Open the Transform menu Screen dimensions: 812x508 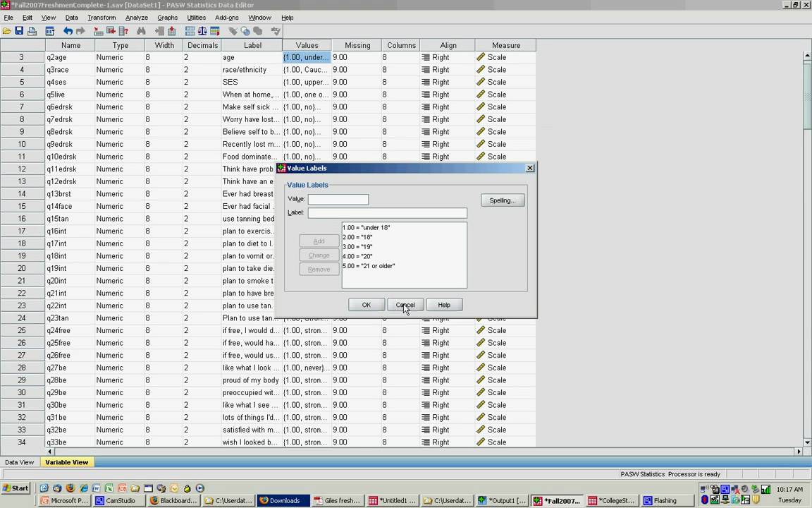point(101,18)
